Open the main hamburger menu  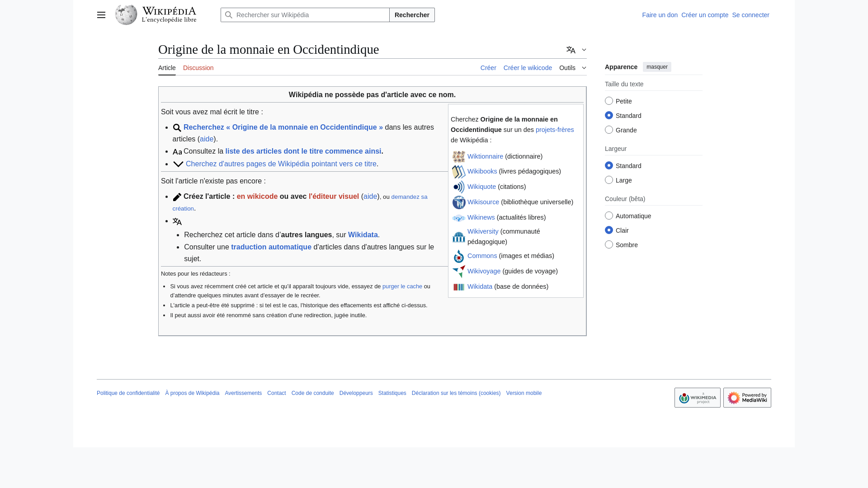pos(101,15)
